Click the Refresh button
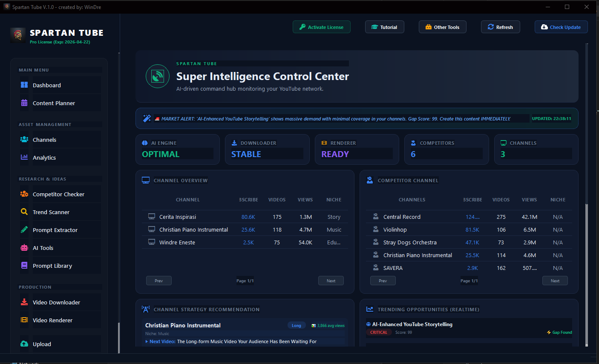This screenshot has width=599, height=364. [500, 27]
